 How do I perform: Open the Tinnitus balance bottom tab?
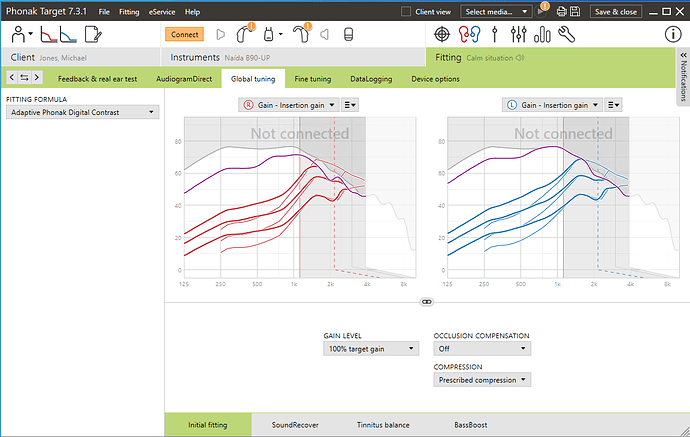point(383,425)
